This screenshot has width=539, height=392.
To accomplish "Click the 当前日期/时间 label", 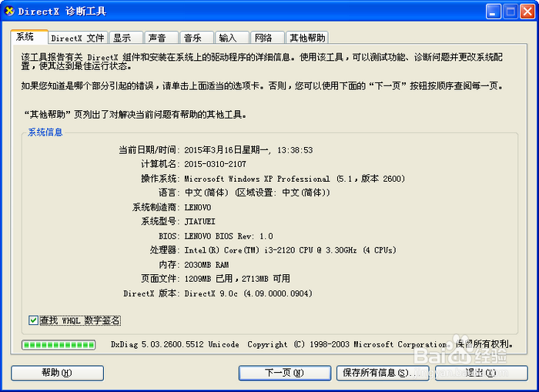I will pos(148,150).
